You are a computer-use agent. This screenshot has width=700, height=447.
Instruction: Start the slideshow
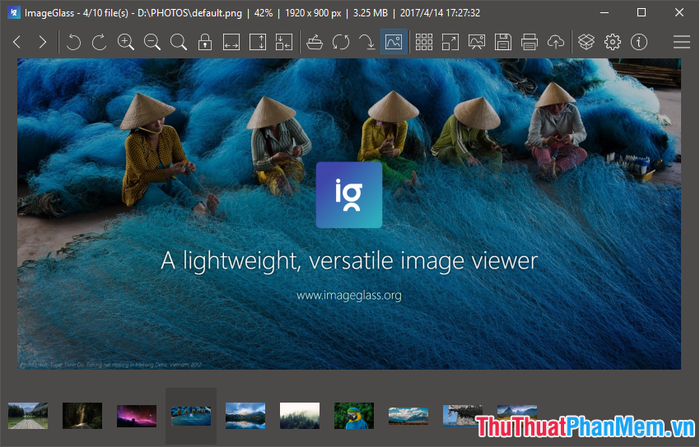476,42
